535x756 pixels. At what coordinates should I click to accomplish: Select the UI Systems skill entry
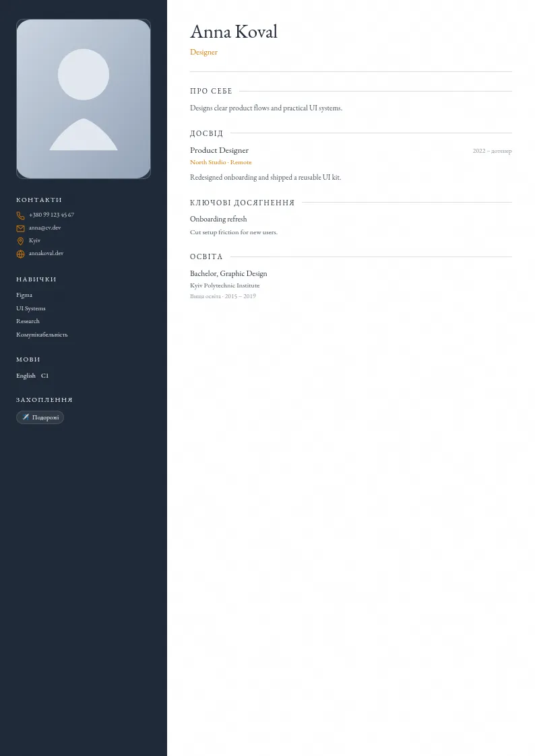(31, 308)
